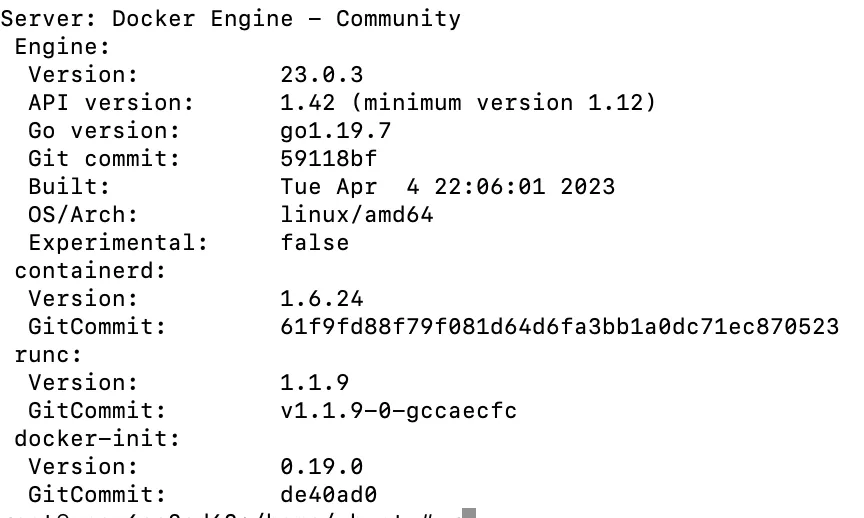Click the docker-init GitCommit de40ad0
The width and height of the screenshot is (864, 518).
coord(329,494)
